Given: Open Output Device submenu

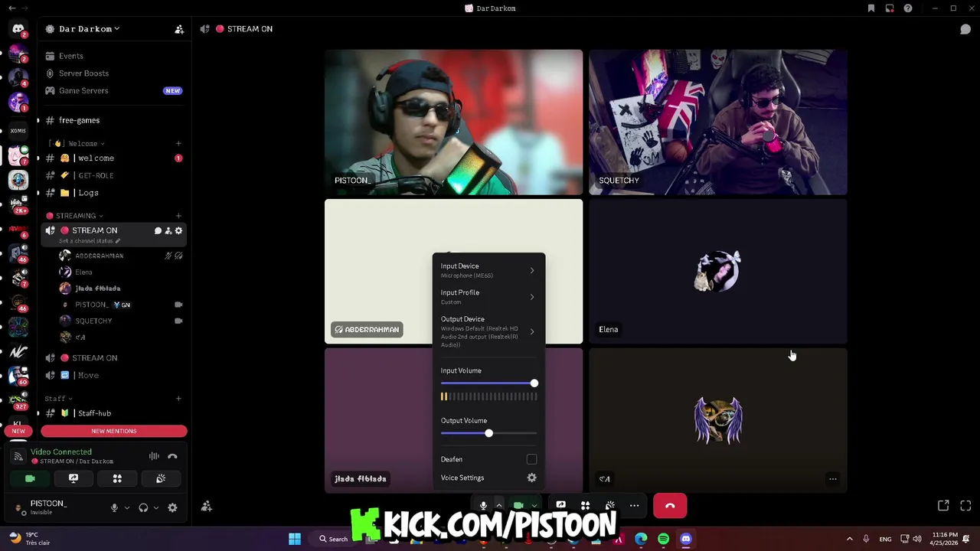Looking at the screenshot, I should [488, 331].
